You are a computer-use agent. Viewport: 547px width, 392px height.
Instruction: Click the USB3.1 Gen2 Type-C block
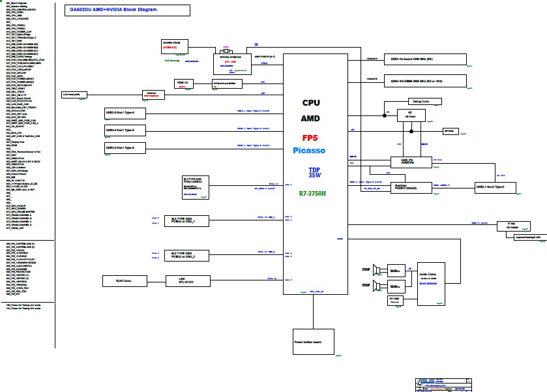495,187
